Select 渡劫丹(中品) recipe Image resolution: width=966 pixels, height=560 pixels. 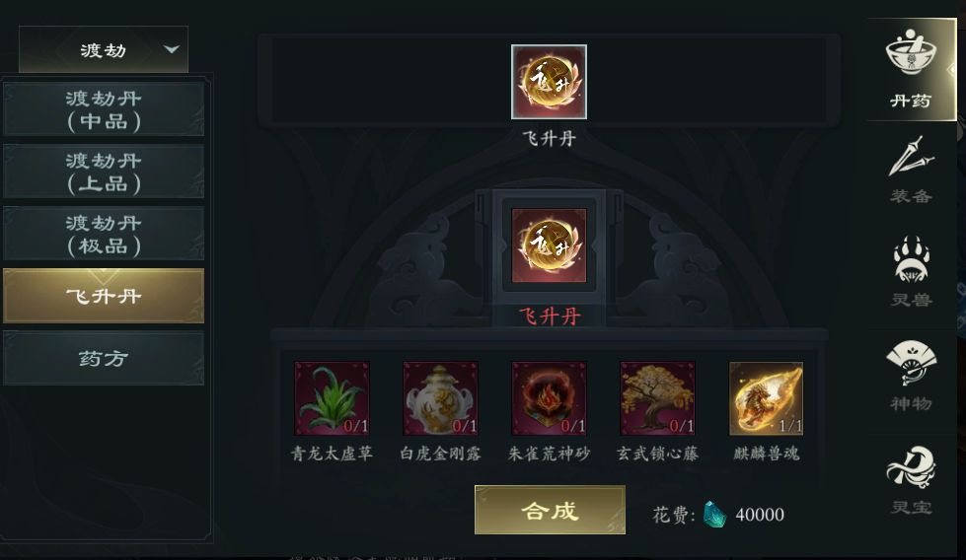click(104, 108)
